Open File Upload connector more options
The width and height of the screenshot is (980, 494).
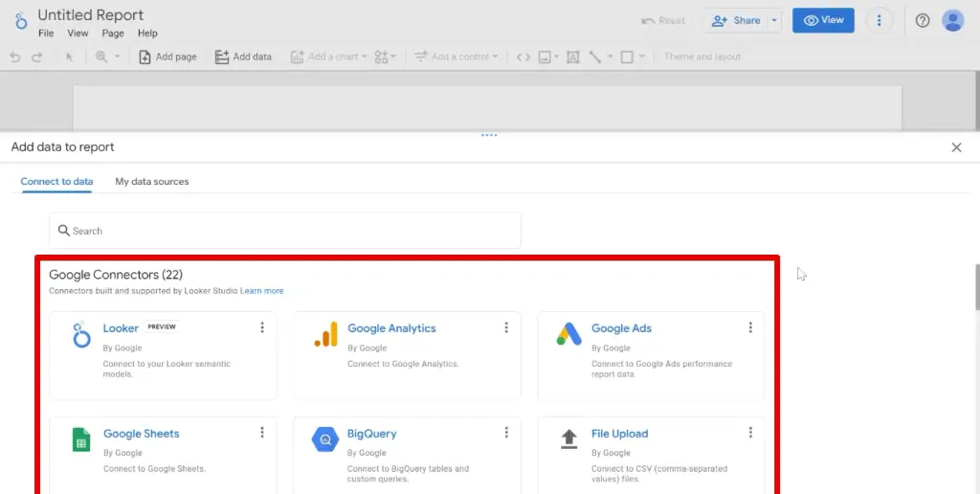click(750, 432)
